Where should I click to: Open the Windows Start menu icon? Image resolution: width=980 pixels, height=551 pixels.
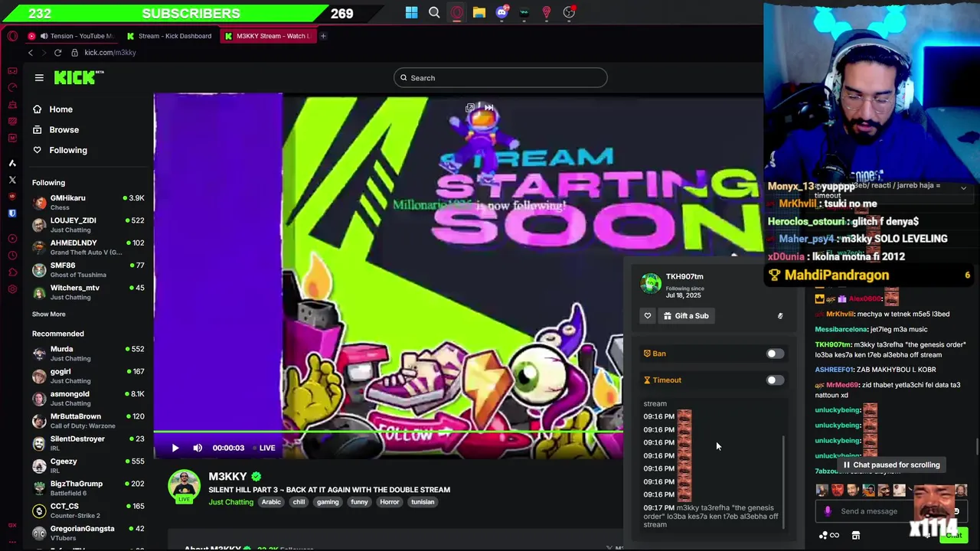(412, 12)
